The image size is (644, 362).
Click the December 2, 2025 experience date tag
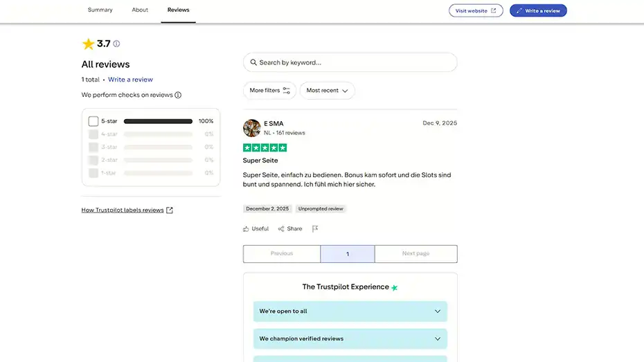(x=267, y=209)
